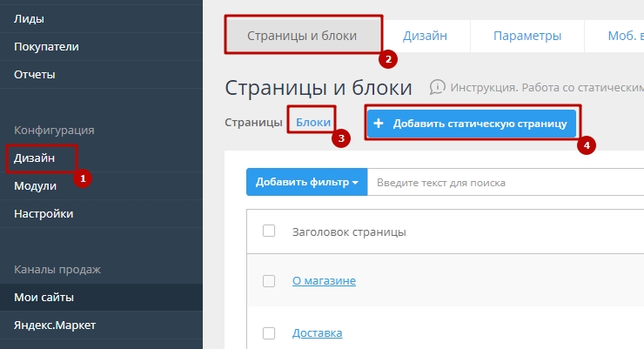
Task: Tick the checkbox next to О магазине
Action: pos(269,281)
